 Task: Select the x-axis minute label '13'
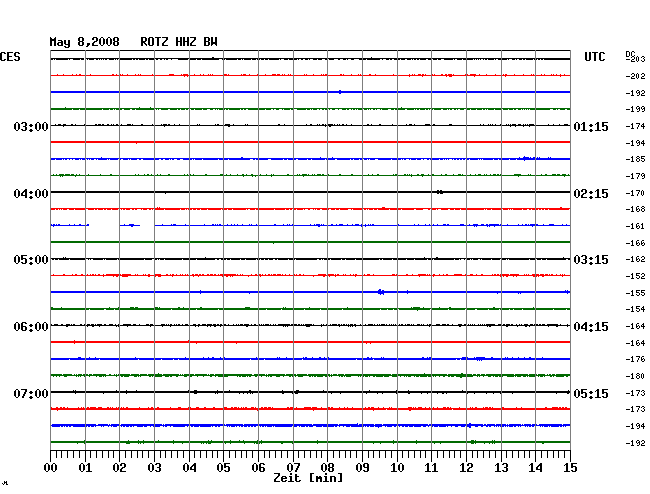click(501, 468)
